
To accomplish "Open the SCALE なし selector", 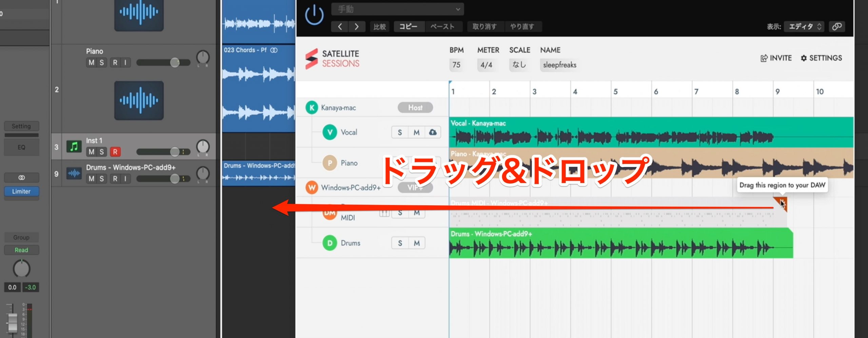I will pos(519,64).
